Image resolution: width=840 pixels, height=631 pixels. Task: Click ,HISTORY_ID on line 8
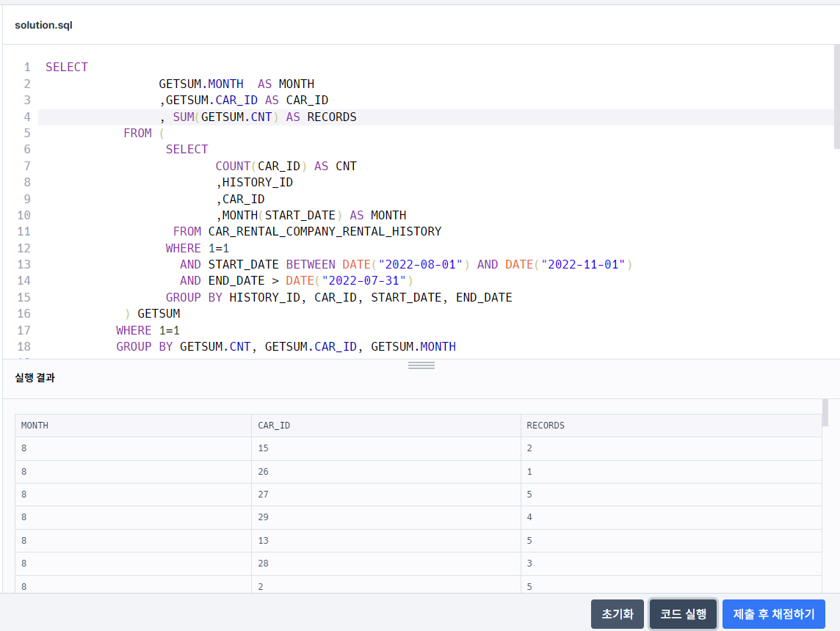click(x=254, y=183)
